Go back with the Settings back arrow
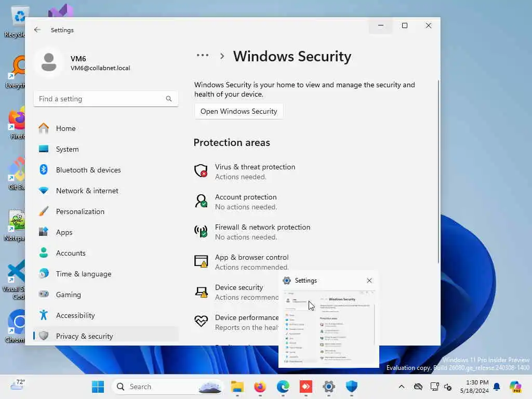 [x=37, y=30]
